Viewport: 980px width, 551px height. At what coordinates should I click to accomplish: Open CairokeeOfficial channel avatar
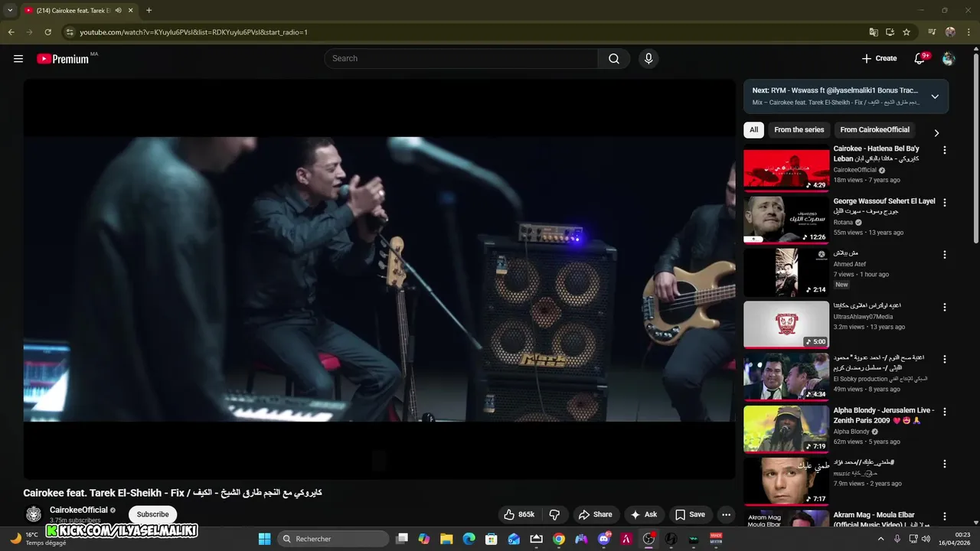coord(34,514)
